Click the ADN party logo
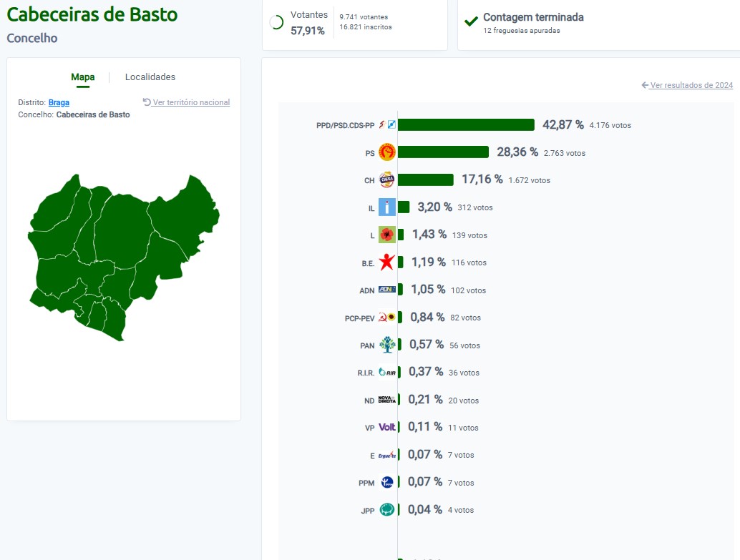740x560 pixels. (387, 289)
